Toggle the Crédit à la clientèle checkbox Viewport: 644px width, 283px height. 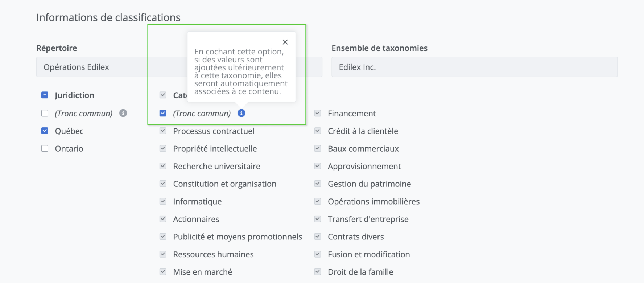click(x=318, y=131)
